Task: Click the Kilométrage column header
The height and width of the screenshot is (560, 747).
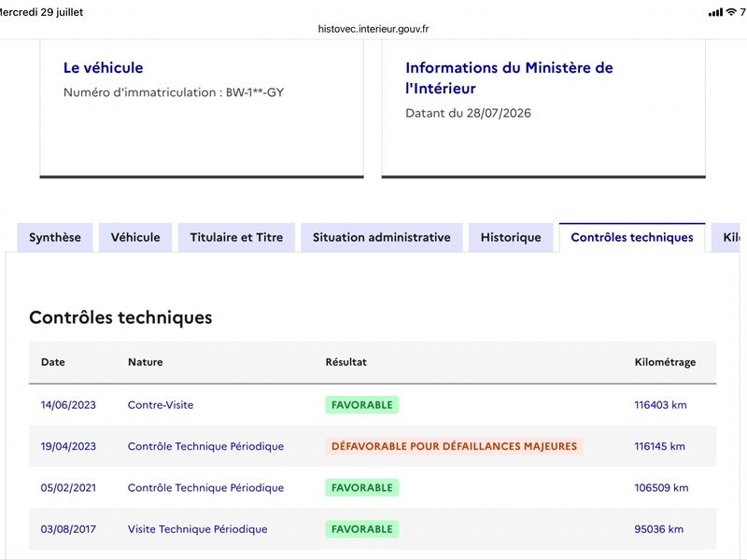Action: [x=665, y=362]
